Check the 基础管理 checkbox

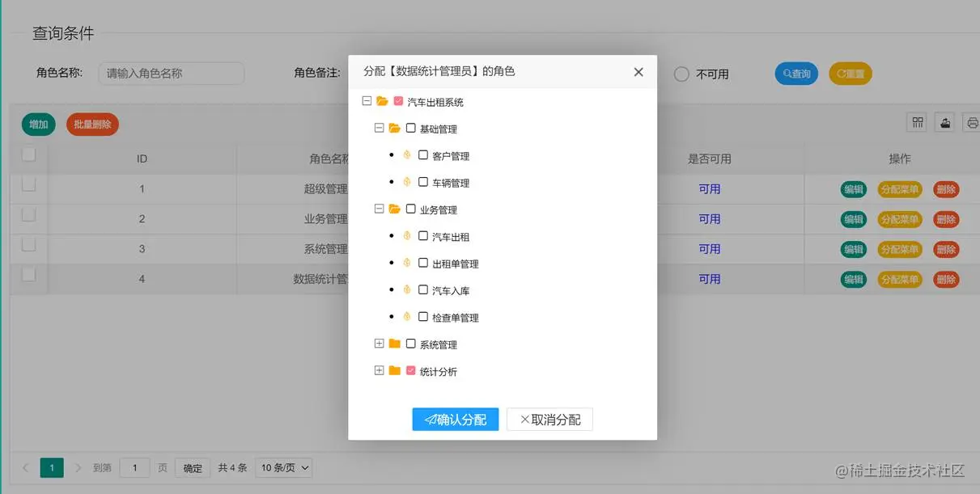point(410,128)
